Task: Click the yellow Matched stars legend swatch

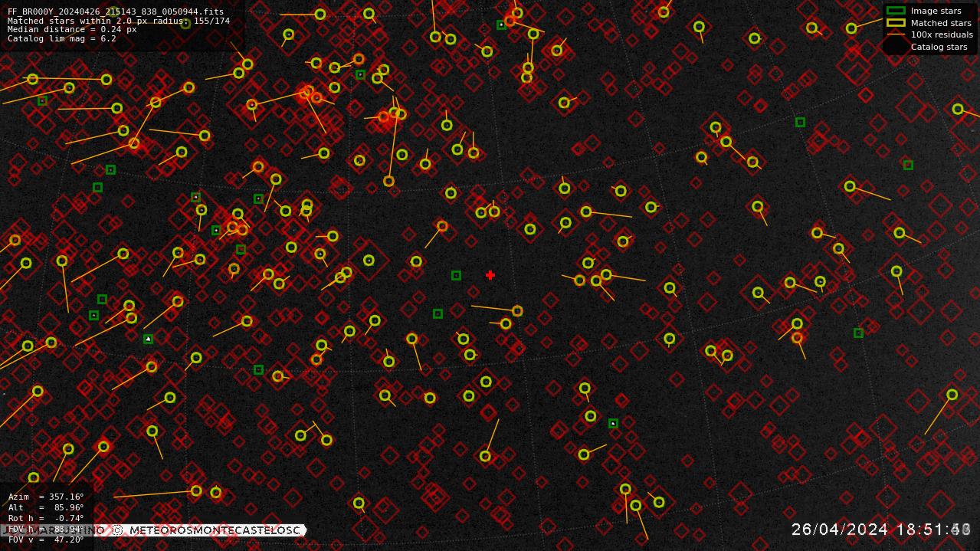Action: pyautogui.click(x=896, y=23)
